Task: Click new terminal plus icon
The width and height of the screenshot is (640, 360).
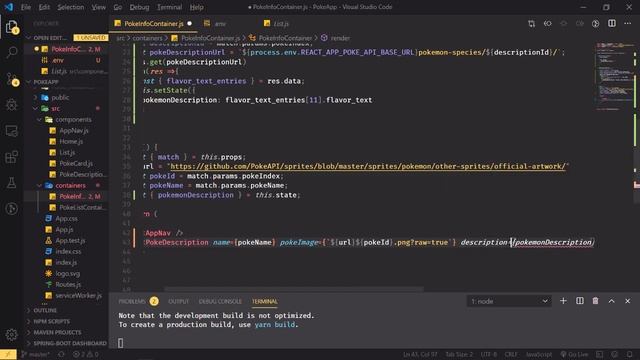Action: point(563,301)
